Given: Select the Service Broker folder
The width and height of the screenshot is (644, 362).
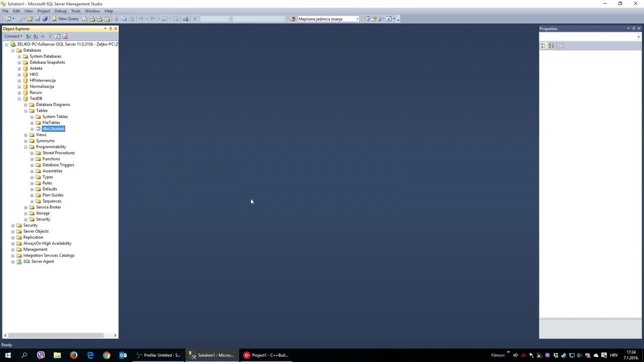Looking at the screenshot, I should [48, 207].
